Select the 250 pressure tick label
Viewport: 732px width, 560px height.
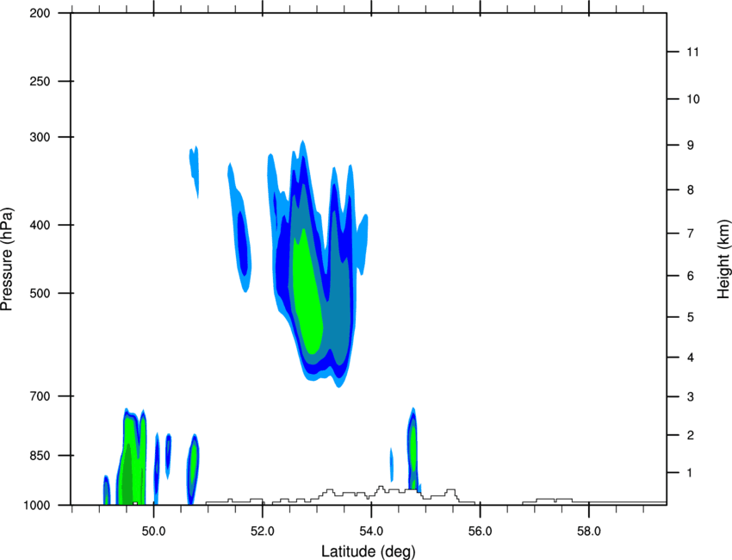click(40, 81)
